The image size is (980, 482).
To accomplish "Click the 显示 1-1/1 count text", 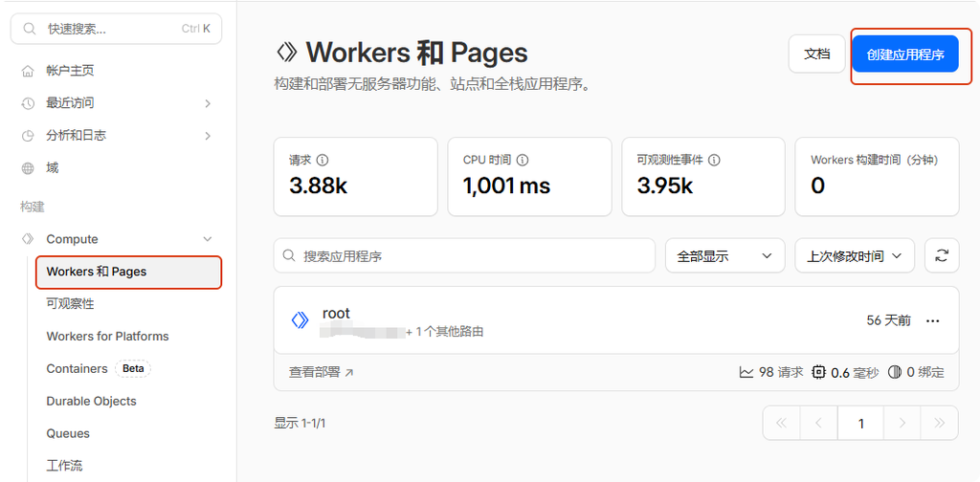I will click(300, 424).
